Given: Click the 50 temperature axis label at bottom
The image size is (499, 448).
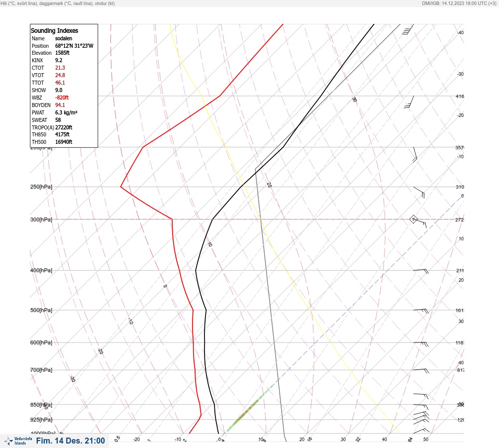Looking at the screenshot, I should pos(426,440).
